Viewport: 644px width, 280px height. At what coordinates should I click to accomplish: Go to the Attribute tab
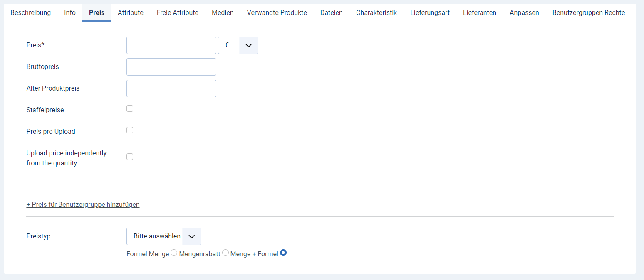coord(131,12)
